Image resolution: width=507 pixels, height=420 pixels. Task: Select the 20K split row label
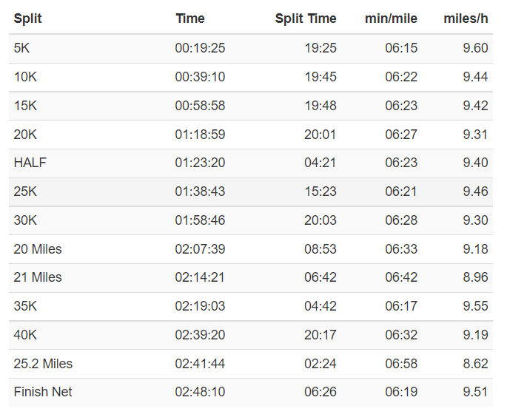point(25,135)
